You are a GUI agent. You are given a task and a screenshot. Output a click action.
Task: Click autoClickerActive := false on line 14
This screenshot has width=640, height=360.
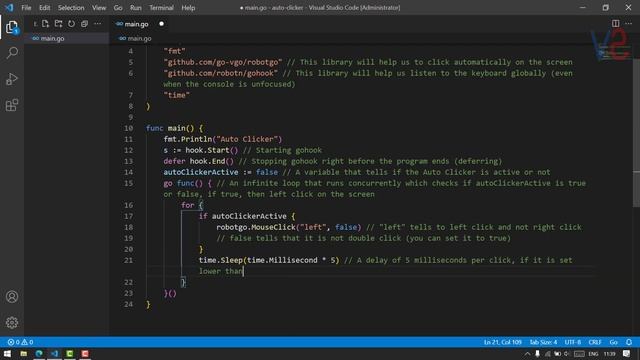pos(220,172)
